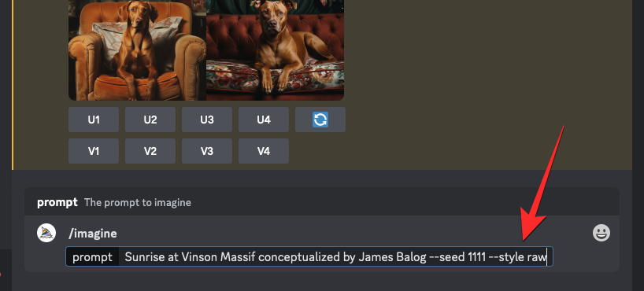This screenshot has height=291, width=644.
Task: Choose U4 upscale button
Action: pyautogui.click(x=264, y=120)
